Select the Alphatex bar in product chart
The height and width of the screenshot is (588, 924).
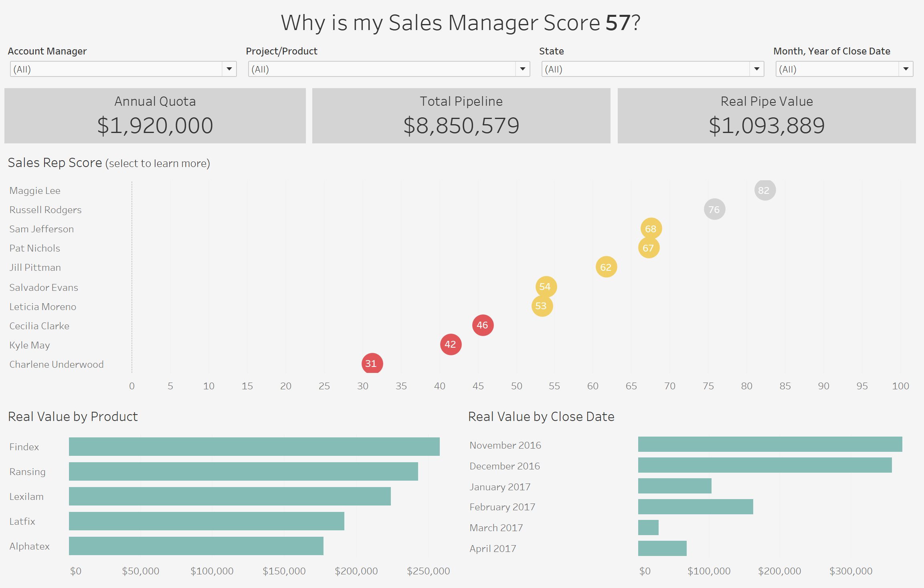196,546
